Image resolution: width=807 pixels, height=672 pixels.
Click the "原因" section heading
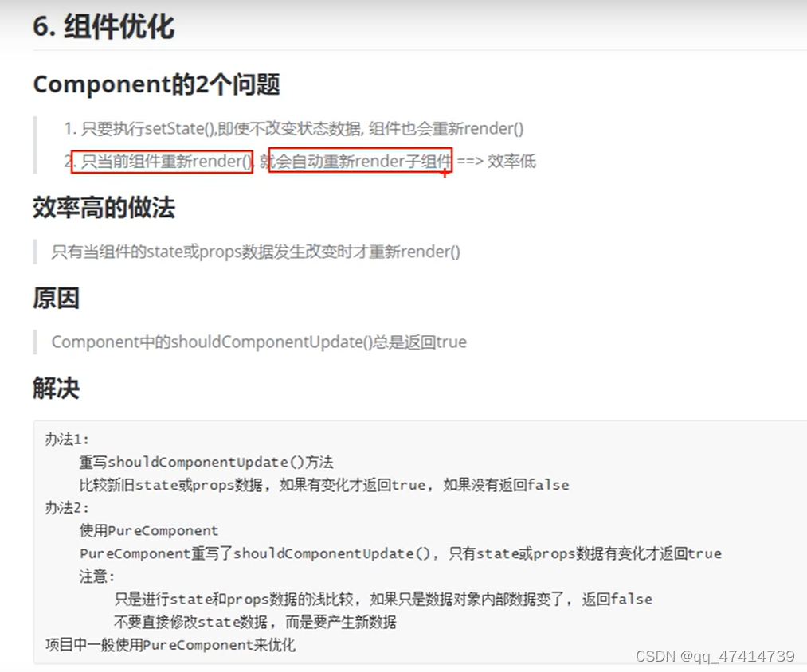point(57,299)
